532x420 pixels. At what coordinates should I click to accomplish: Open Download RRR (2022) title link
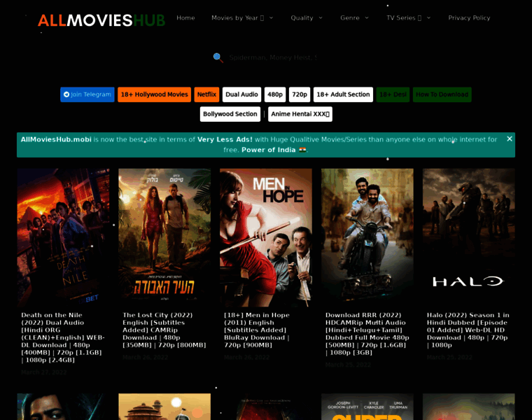point(367,334)
